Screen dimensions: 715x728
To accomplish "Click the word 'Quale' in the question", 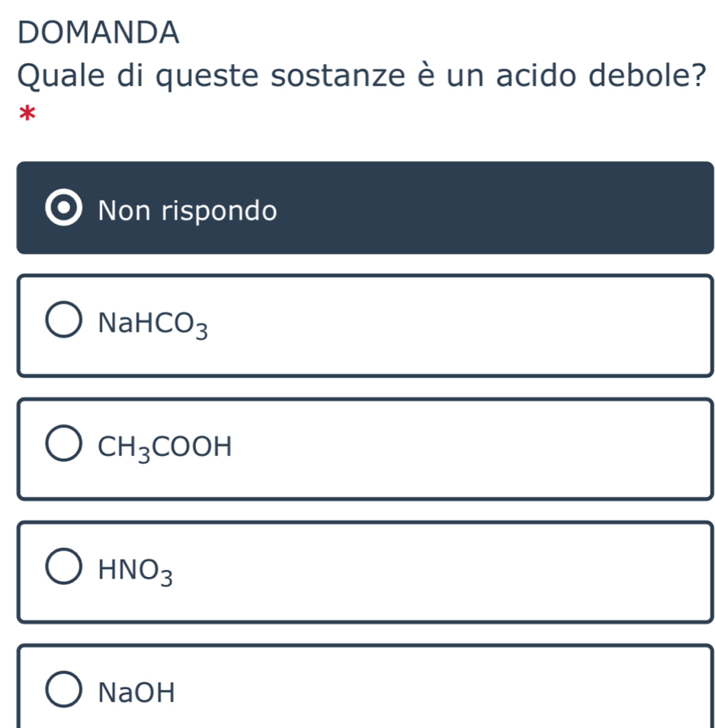I will (60, 75).
